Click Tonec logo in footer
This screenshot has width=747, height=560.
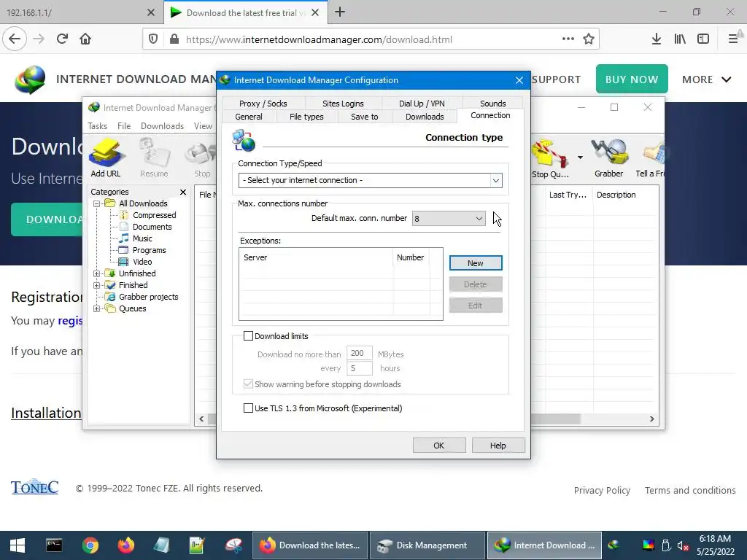[34, 486]
